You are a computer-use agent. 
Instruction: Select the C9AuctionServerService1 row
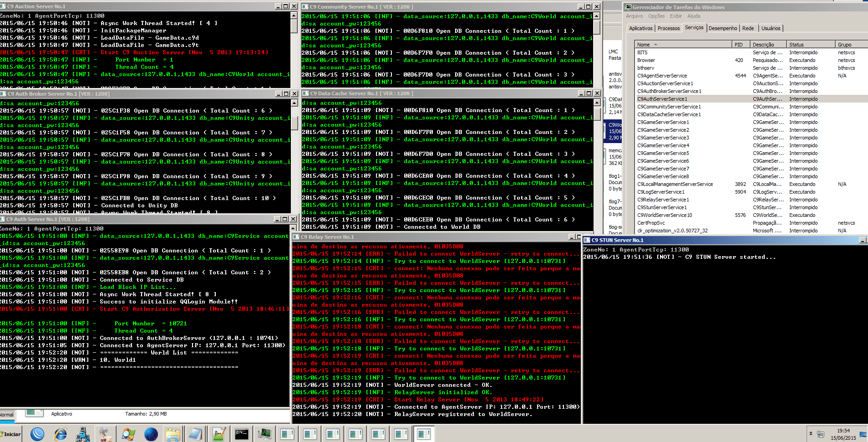pos(751,83)
